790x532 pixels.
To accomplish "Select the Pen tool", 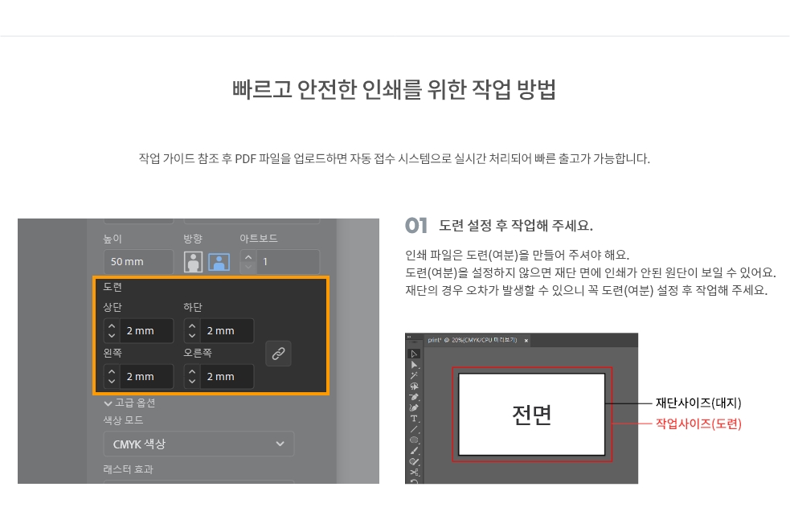I will click(x=414, y=397).
